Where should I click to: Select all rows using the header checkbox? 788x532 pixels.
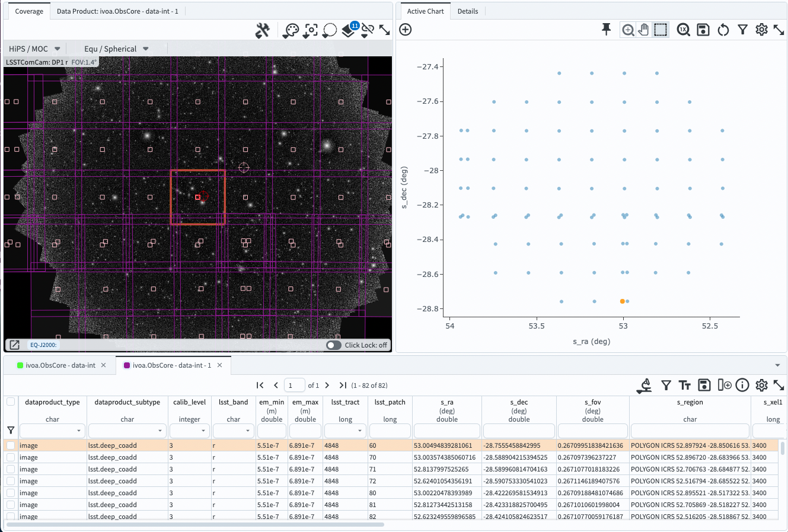click(11, 402)
